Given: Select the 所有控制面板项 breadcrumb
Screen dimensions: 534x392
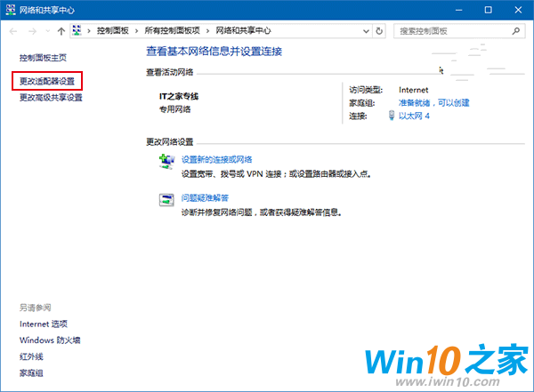Looking at the screenshot, I should [x=172, y=30].
